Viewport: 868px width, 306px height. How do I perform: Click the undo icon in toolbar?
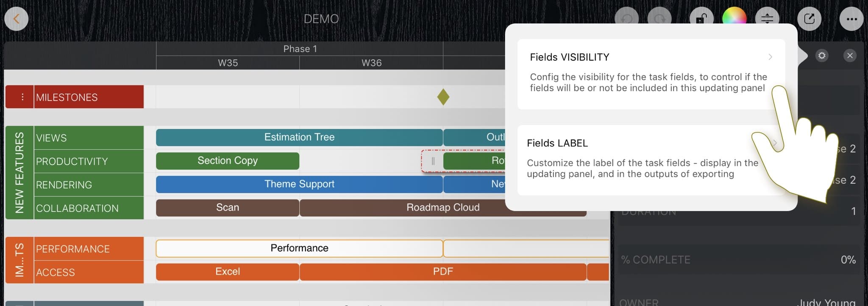pos(626,19)
